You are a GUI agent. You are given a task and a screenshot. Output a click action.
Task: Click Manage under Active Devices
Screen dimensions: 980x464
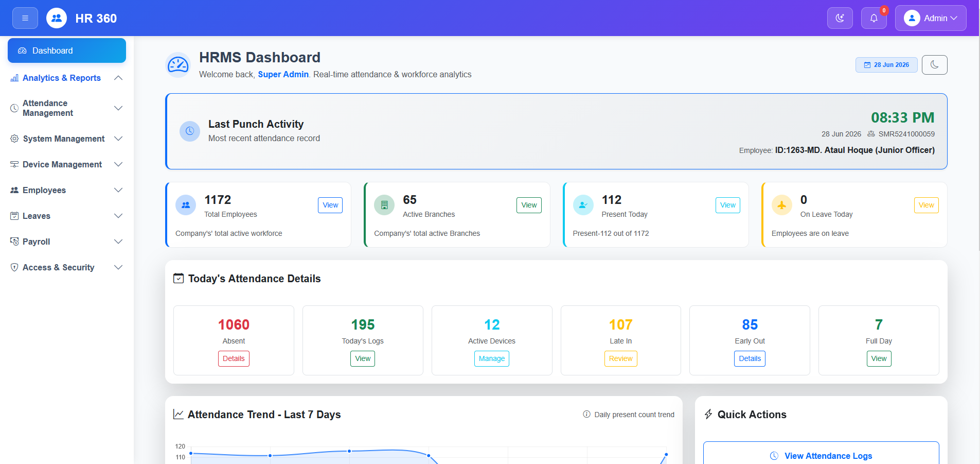(x=492, y=358)
